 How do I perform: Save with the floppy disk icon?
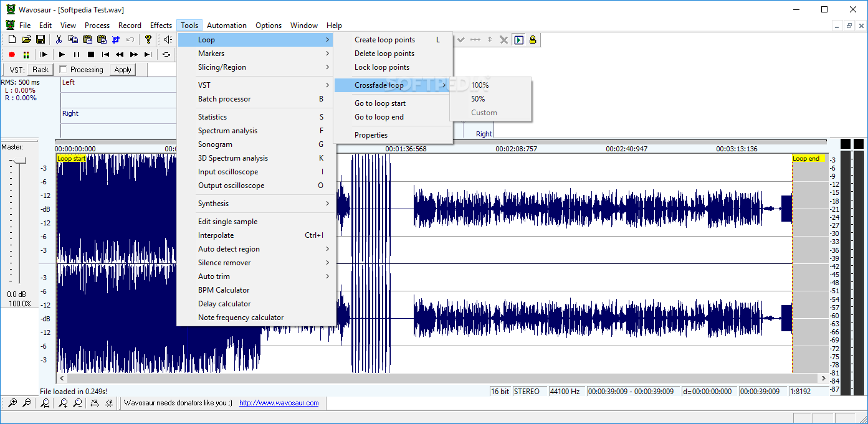pyautogui.click(x=40, y=39)
